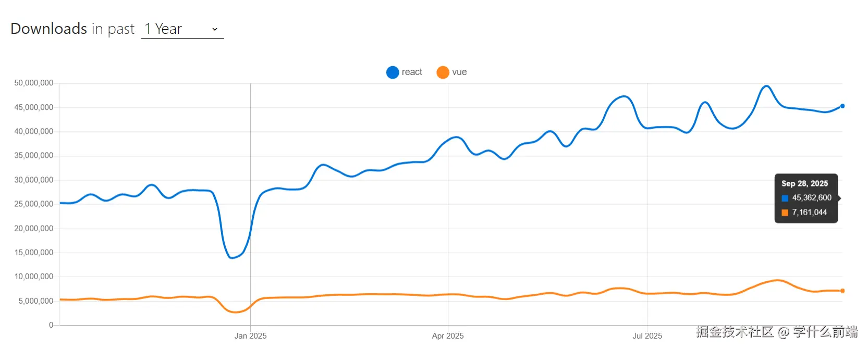Select the blue square swatch in the tooltip
The height and width of the screenshot is (349, 868).
pyautogui.click(x=784, y=198)
